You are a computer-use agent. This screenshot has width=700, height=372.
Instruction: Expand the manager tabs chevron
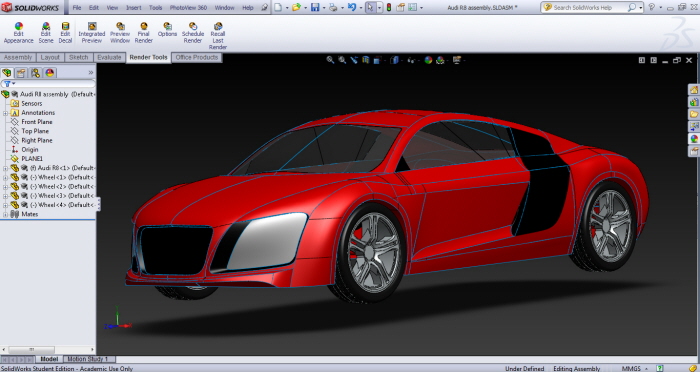tap(91, 72)
